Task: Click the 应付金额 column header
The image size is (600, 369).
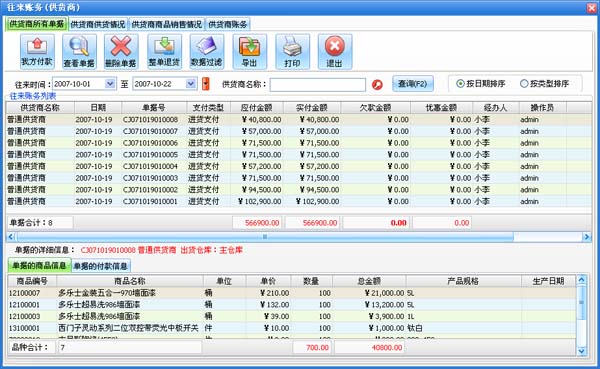Action: 256,108
